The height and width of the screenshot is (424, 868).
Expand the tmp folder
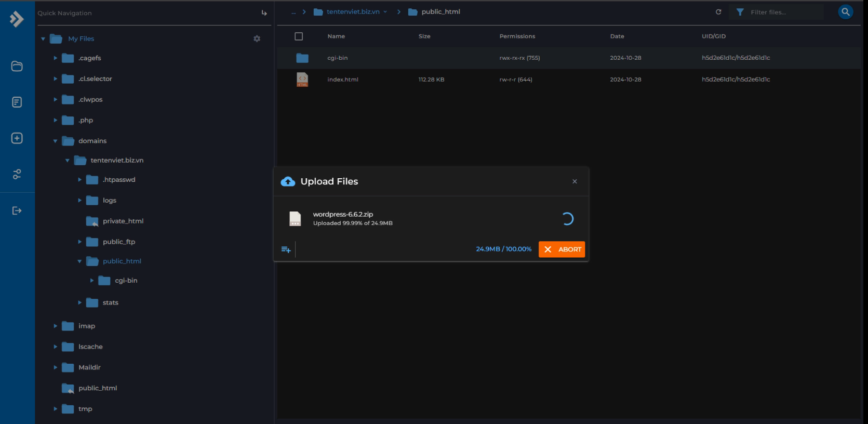pos(55,409)
